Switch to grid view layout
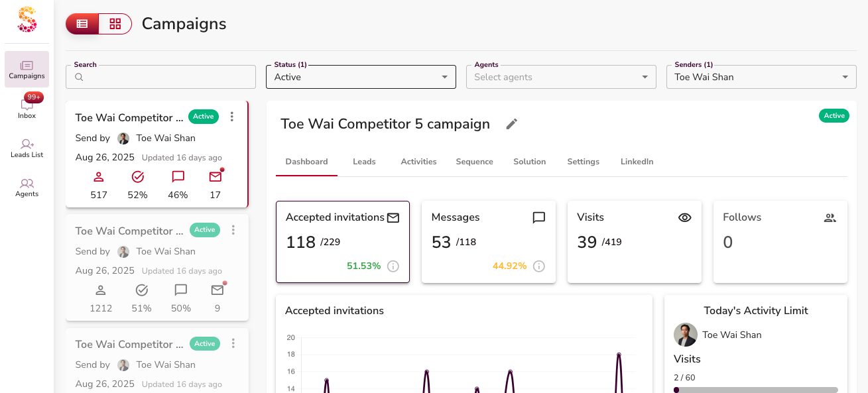 pyautogui.click(x=115, y=24)
